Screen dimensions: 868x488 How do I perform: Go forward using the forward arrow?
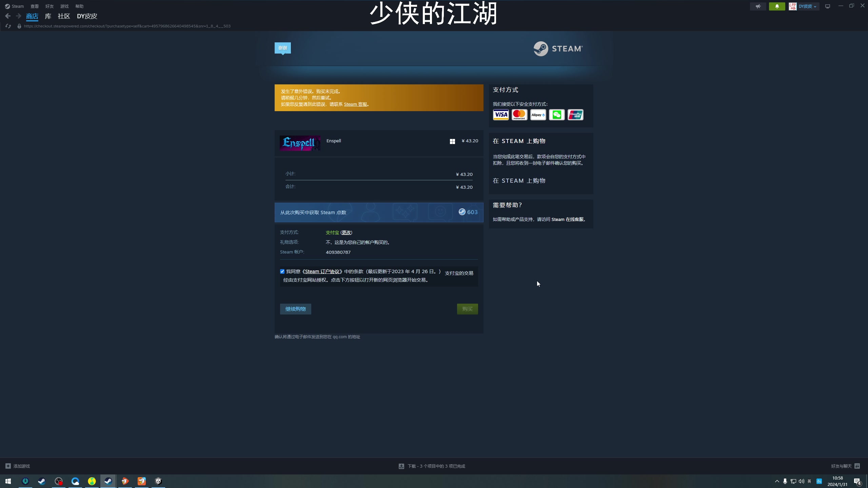[19, 16]
